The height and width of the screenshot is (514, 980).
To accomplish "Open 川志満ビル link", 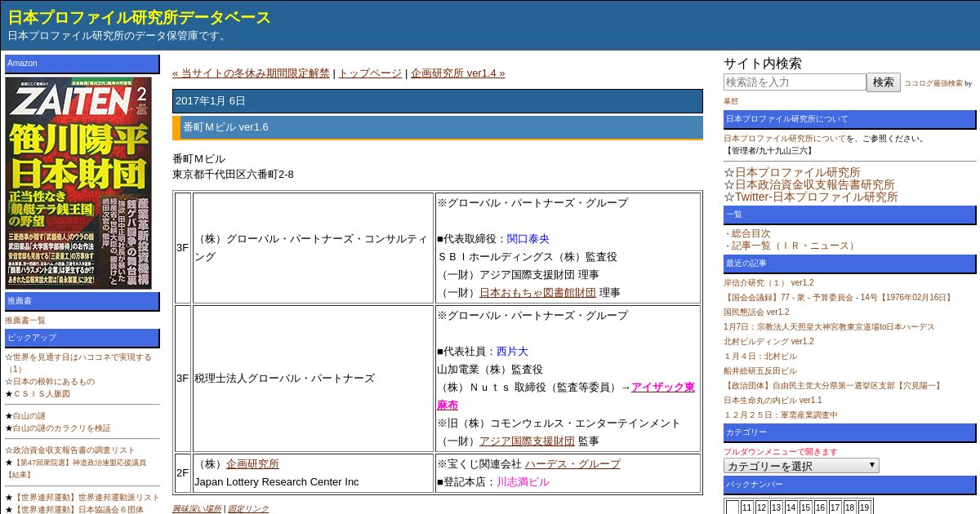I will click(523, 482).
